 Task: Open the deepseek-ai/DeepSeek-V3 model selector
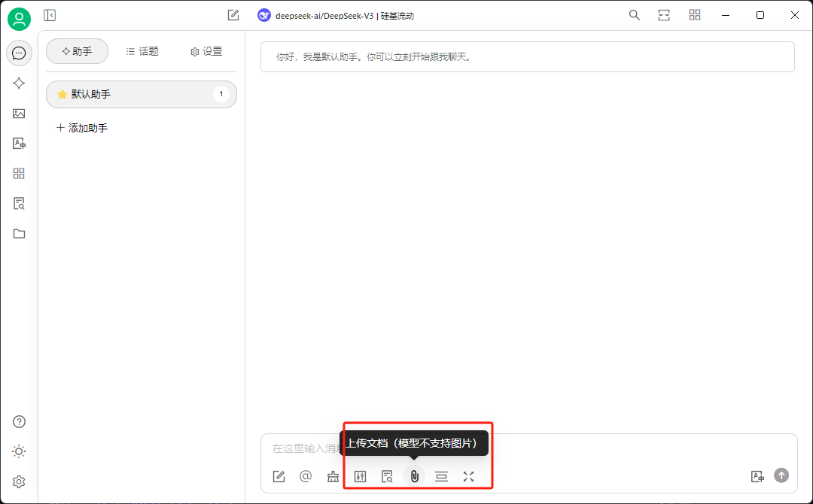pos(336,16)
